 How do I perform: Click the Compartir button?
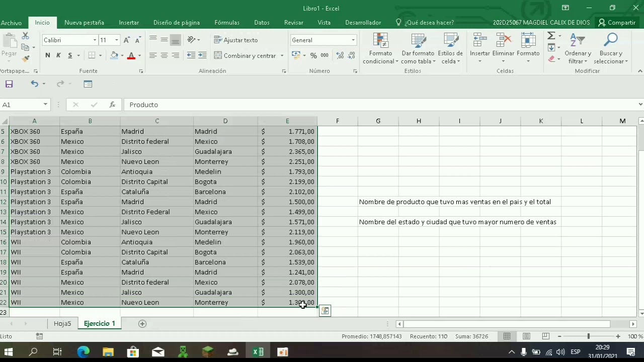(617, 23)
